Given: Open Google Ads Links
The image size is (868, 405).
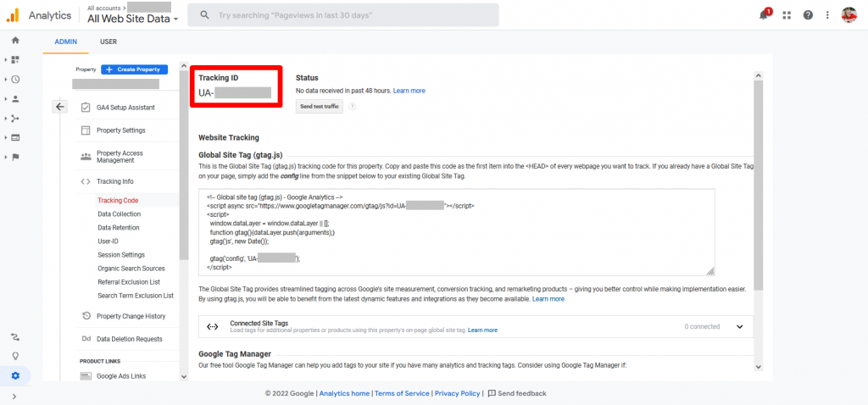Looking at the screenshot, I should (x=121, y=376).
